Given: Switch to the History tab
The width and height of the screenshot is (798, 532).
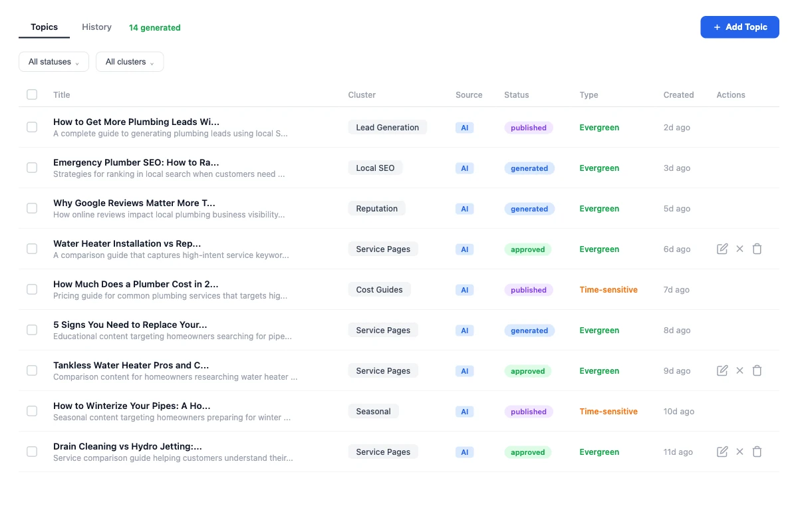Looking at the screenshot, I should pyautogui.click(x=96, y=27).
